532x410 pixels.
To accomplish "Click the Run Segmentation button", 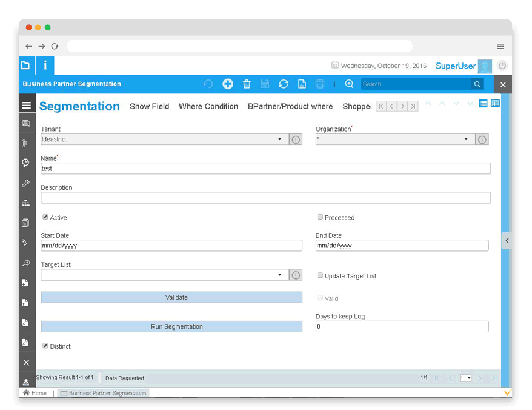I will [171, 327].
